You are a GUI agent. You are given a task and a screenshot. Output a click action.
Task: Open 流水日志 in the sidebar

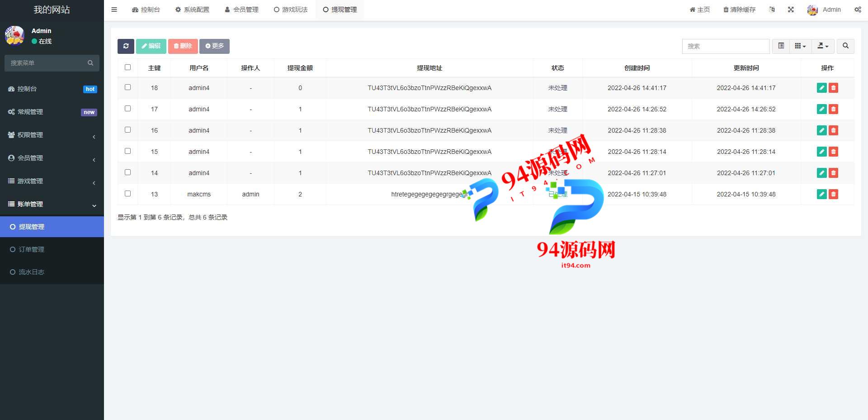(52, 272)
